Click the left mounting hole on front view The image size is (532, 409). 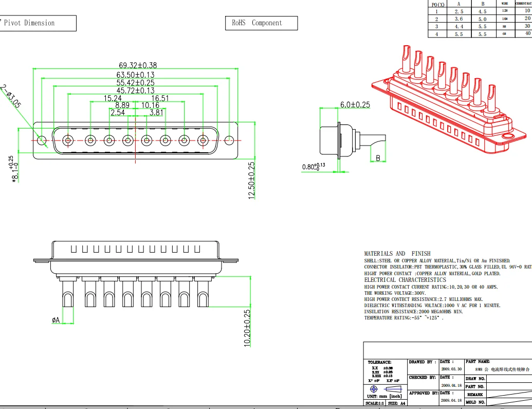pyautogui.click(x=42, y=140)
